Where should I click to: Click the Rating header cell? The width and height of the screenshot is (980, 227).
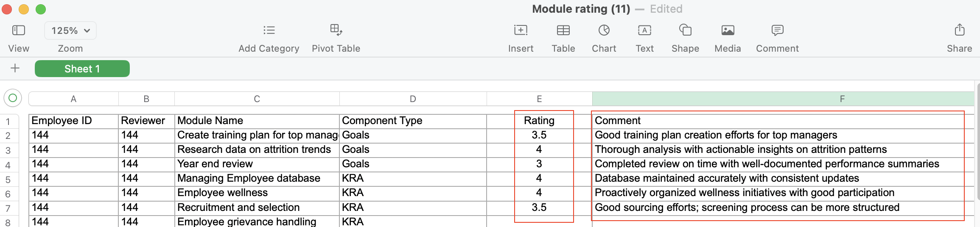coord(539,121)
